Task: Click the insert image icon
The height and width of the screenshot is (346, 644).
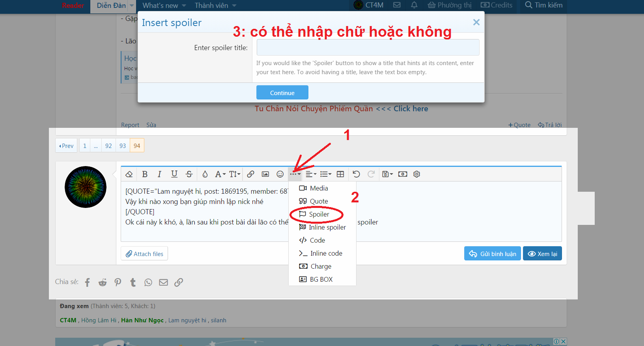Action: coord(265,174)
